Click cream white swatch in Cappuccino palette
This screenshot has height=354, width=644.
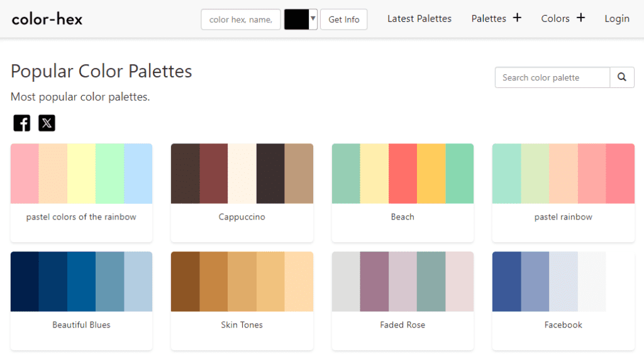(242, 174)
